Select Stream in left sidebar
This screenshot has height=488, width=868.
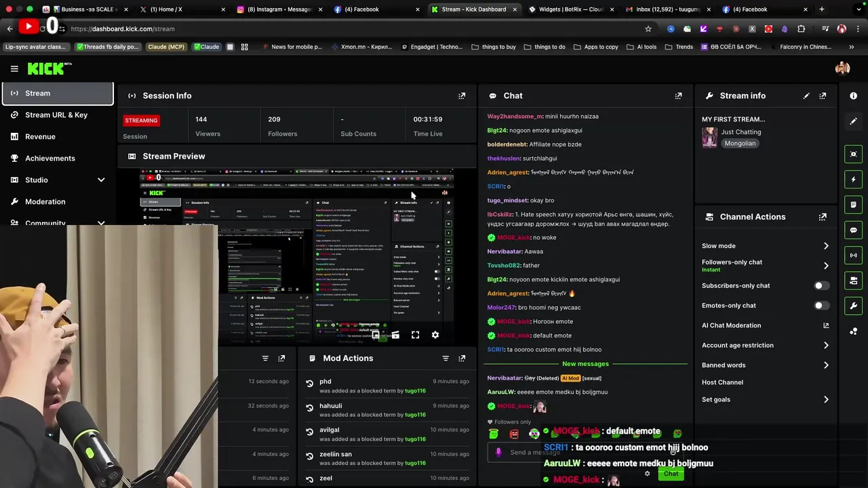(x=58, y=94)
